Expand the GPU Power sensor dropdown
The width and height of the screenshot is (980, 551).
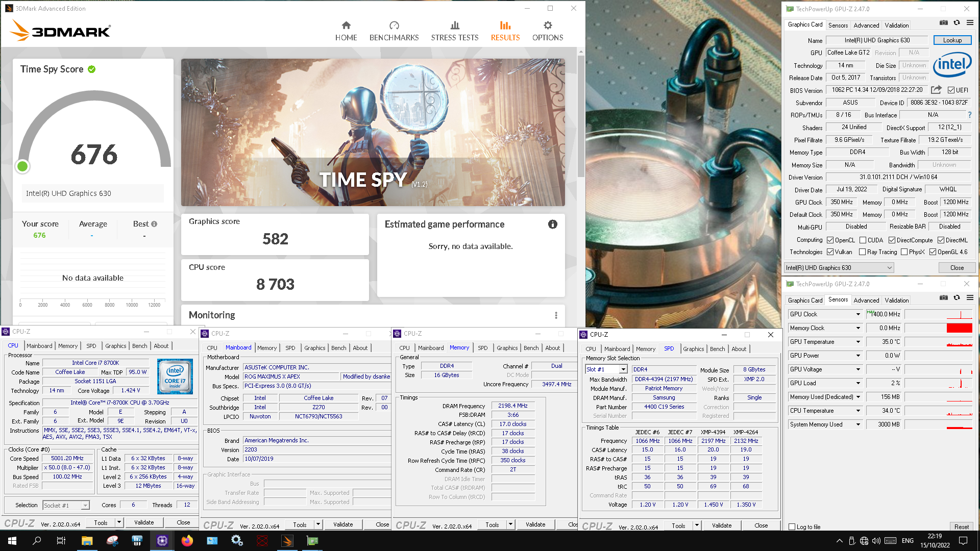pyautogui.click(x=858, y=356)
